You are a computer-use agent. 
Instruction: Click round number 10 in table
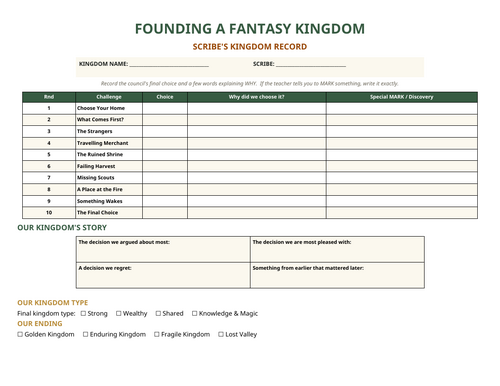[x=49, y=212]
